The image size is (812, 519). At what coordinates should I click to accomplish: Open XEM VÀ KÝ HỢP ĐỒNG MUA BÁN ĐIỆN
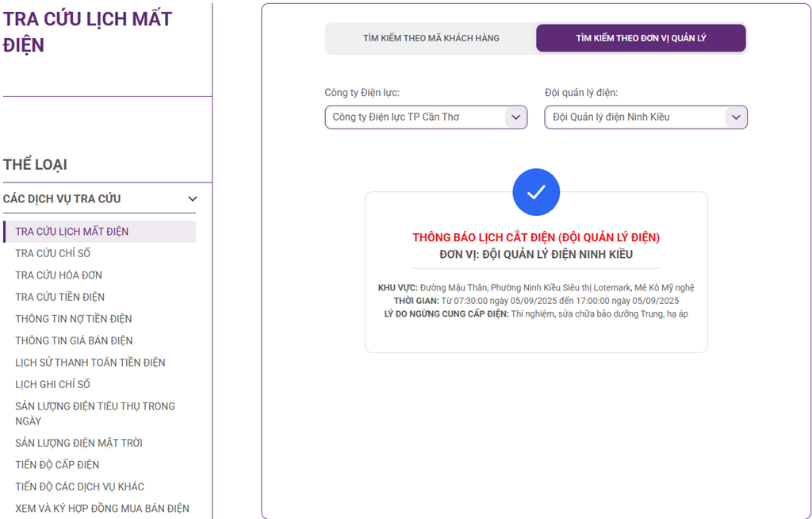click(102, 508)
